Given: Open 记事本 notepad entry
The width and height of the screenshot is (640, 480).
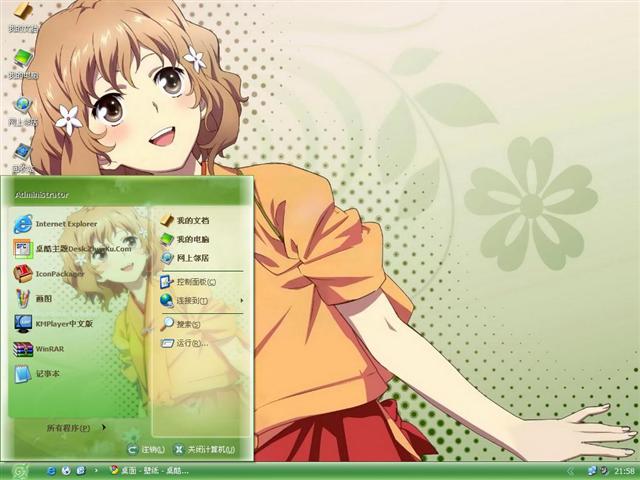Looking at the screenshot, I should 36,374.
